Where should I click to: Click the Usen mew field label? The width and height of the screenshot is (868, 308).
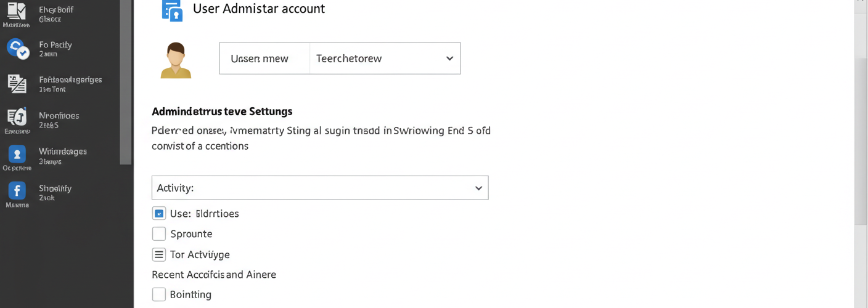pyautogui.click(x=260, y=59)
